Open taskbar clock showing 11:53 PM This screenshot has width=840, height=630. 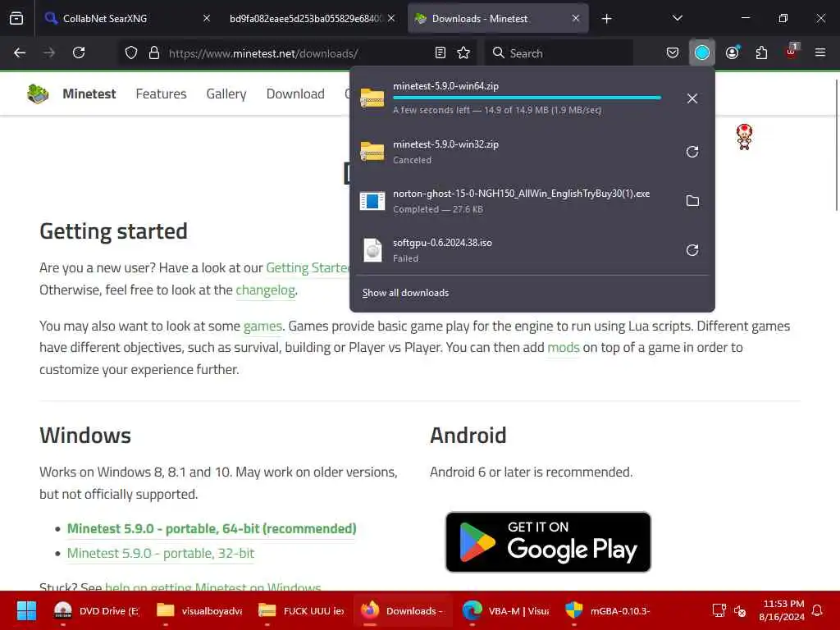[x=782, y=610]
